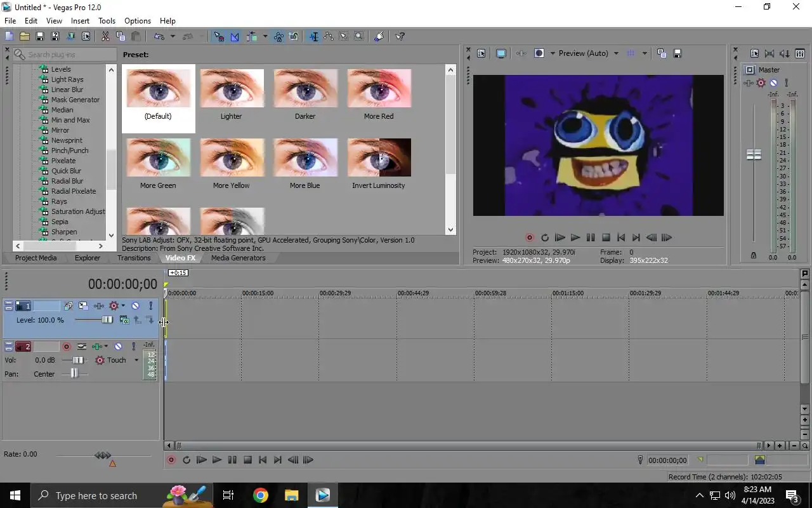Screen dimensions: 812x508
Task: Play from start in the preview transport
Action: (560, 237)
